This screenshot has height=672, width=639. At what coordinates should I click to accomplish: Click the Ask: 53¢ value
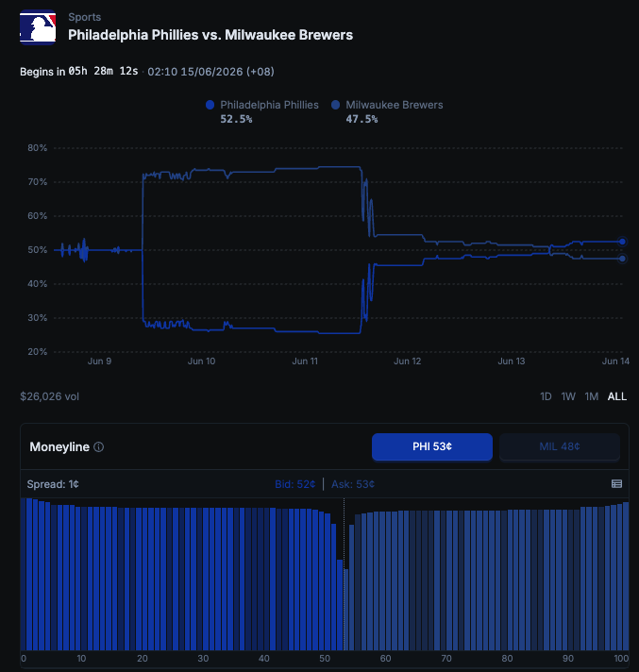coord(353,484)
